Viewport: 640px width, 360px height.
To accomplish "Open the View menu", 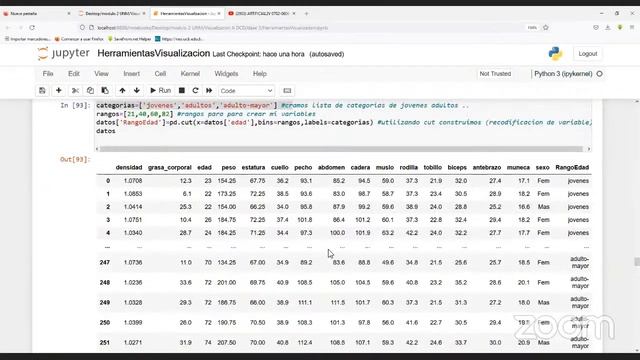I will pyautogui.click(x=101, y=74).
